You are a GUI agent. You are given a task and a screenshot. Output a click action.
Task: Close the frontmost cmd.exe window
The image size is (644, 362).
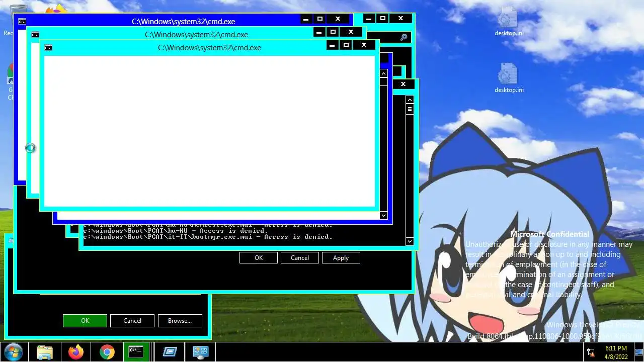(364, 45)
